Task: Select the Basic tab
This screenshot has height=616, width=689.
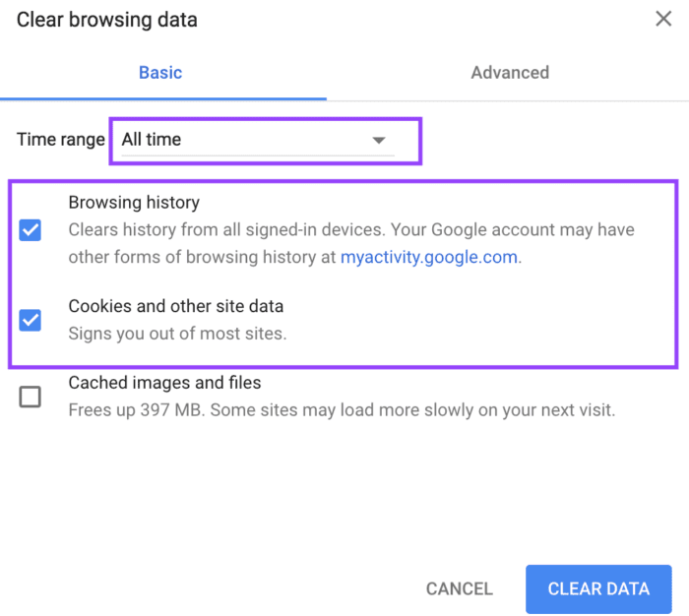Action: 160,73
